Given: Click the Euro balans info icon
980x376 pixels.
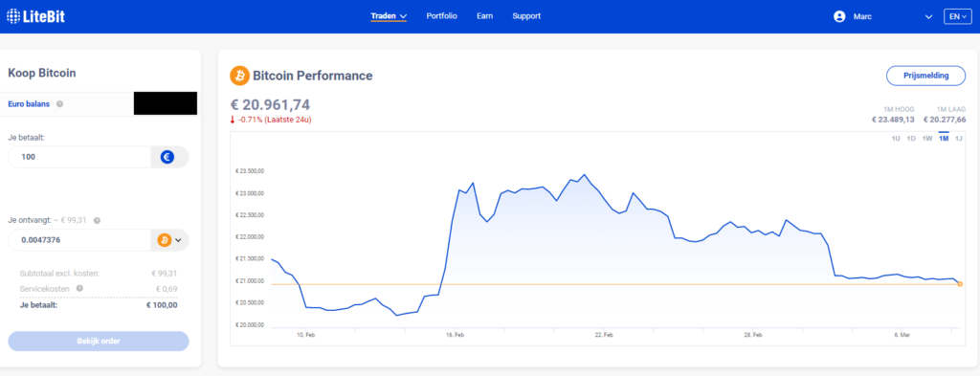Looking at the screenshot, I should click(x=60, y=104).
